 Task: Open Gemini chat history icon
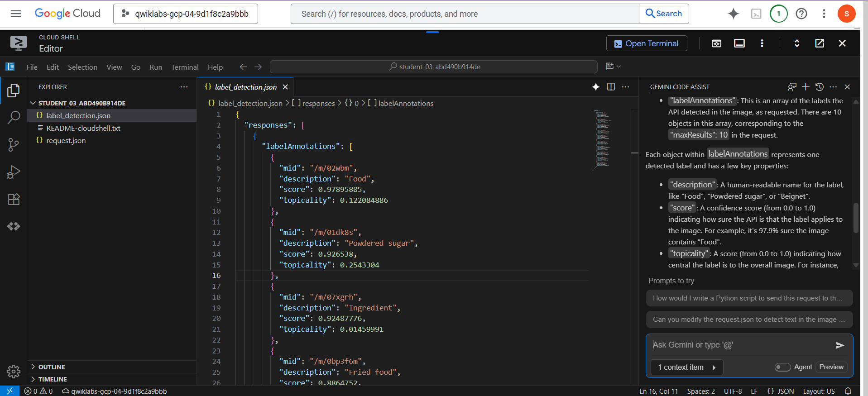pos(819,87)
